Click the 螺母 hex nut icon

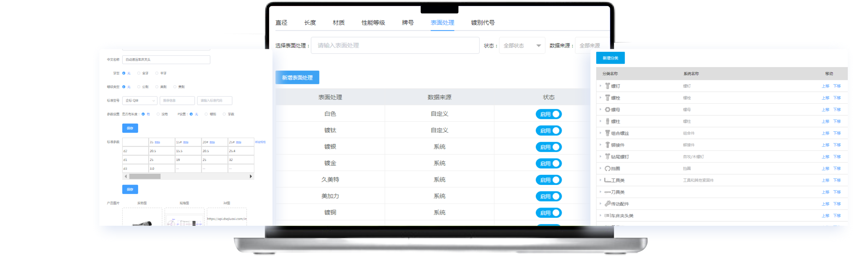[608, 109]
